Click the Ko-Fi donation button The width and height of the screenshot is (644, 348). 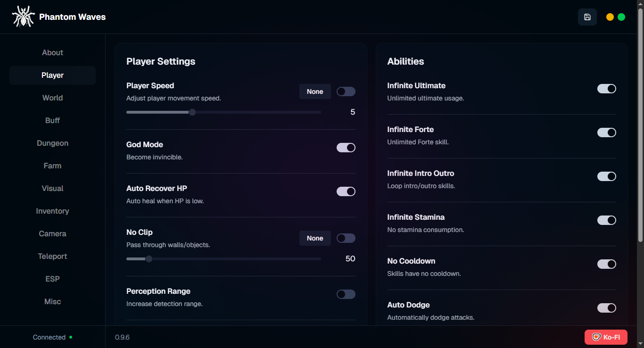[606, 337]
